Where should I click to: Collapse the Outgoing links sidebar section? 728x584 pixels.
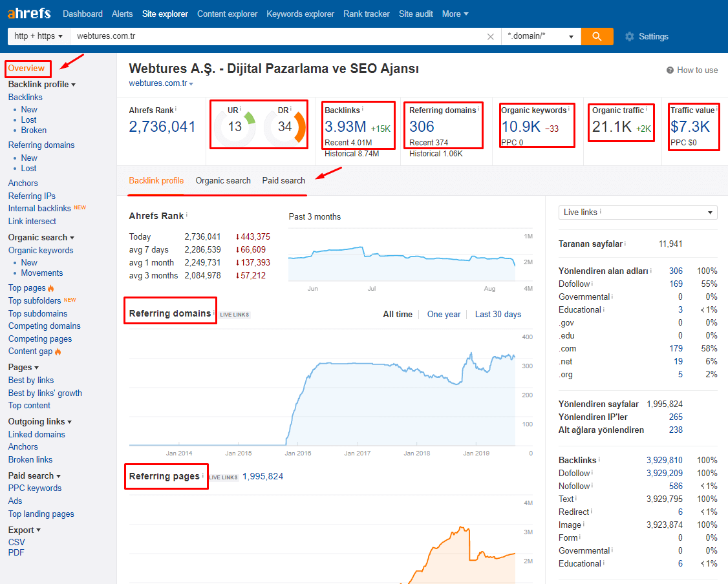pyautogui.click(x=40, y=422)
